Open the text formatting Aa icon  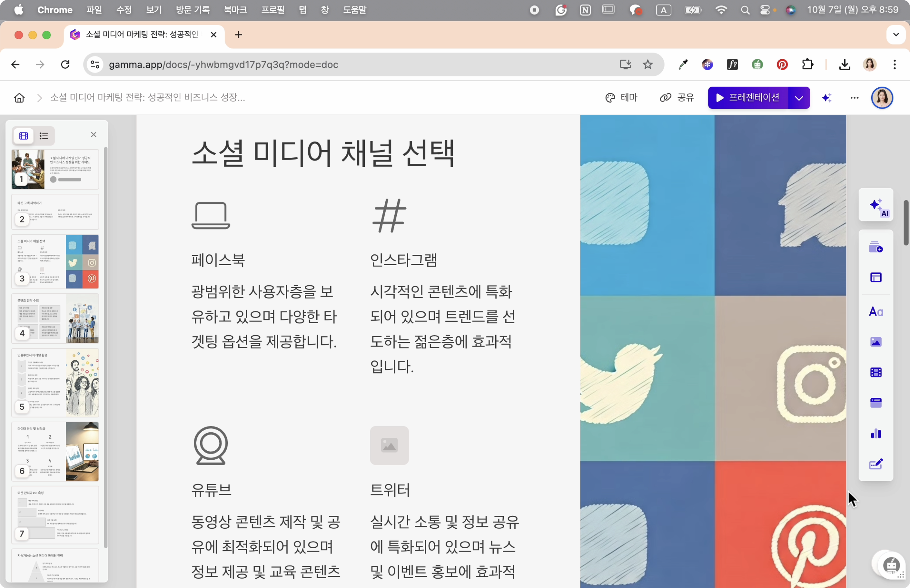(x=875, y=312)
